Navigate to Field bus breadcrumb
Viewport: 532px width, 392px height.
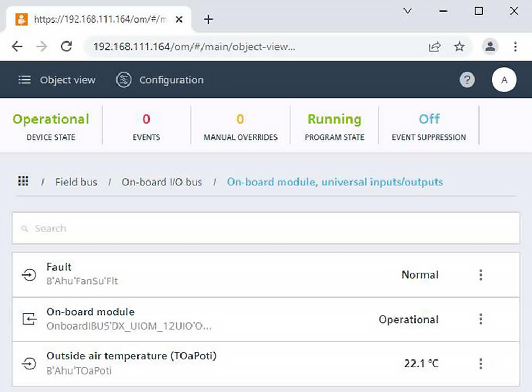pos(76,182)
